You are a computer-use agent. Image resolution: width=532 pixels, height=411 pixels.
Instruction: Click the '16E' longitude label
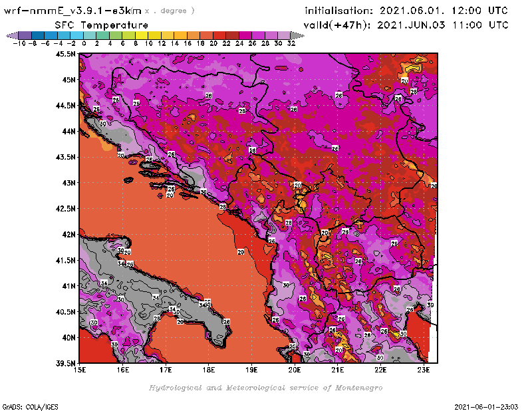coord(123,370)
